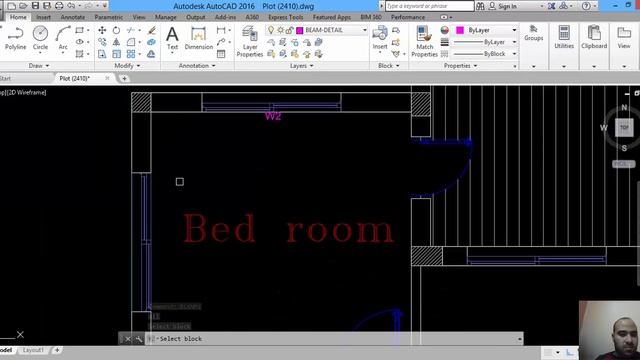Screen dimensions: 640x360
Task: Insert a Table from Annotation panel
Action: pyautogui.click(x=221, y=54)
